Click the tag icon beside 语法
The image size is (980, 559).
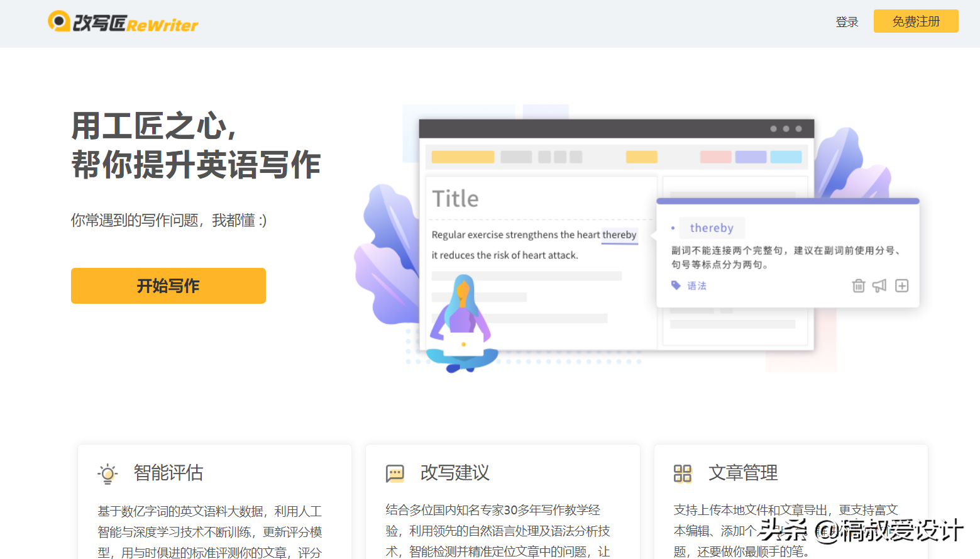(x=675, y=285)
